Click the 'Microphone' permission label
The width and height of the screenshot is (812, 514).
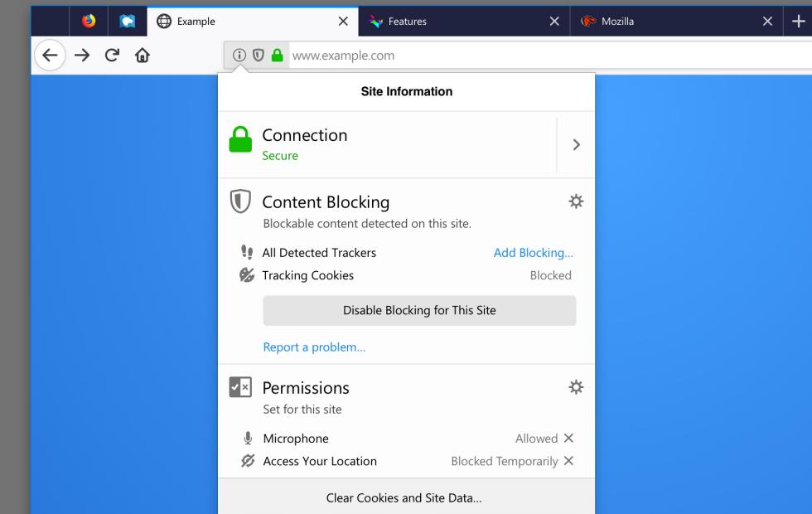click(296, 439)
